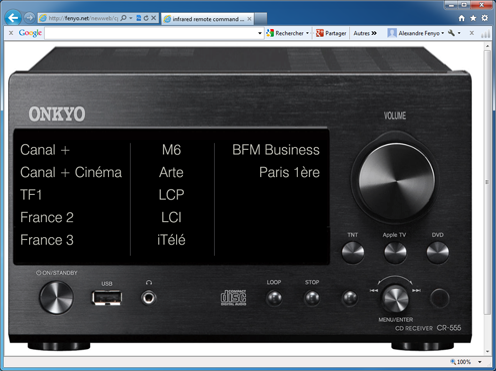Click the Partager button
The width and height of the screenshot is (496, 371).
tap(331, 33)
